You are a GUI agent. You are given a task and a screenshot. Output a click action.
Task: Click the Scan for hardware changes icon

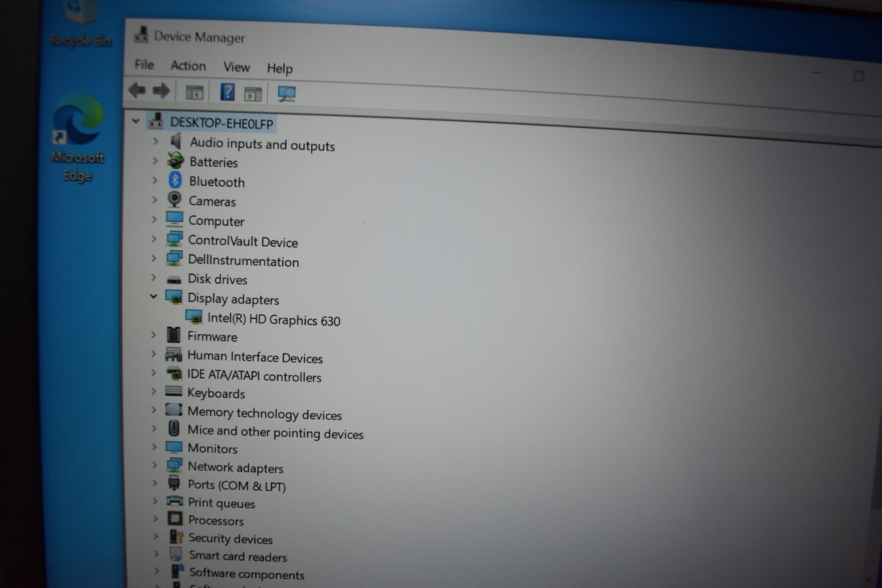pos(287,94)
